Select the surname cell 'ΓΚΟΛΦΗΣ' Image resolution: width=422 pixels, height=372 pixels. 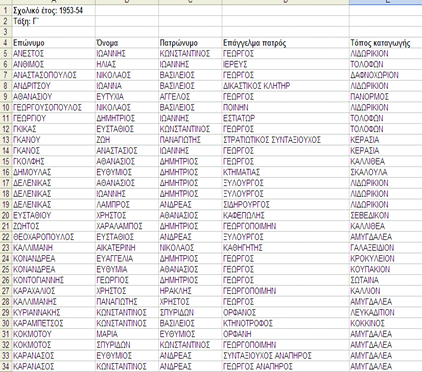tap(53, 161)
